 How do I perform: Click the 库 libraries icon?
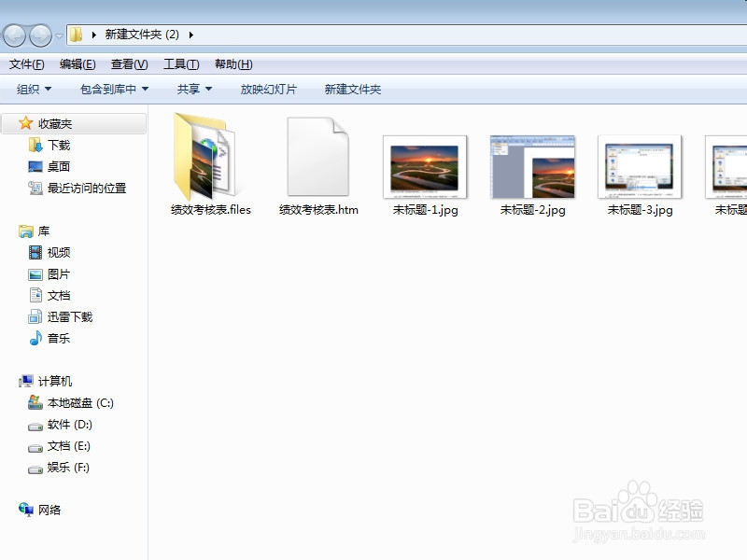pos(26,231)
